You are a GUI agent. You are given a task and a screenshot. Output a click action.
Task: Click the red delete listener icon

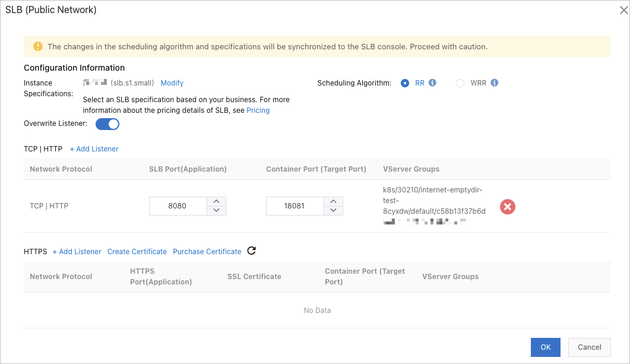coord(507,207)
